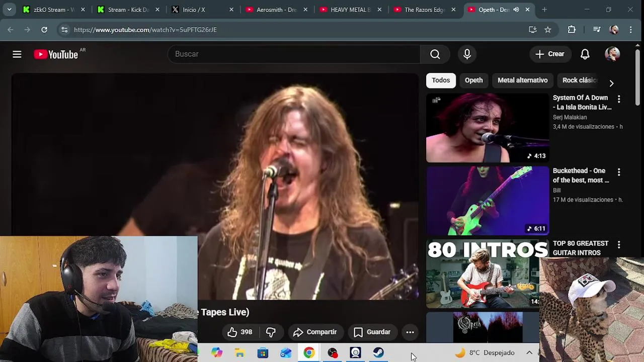This screenshot has height=362, width=644.
Task: Go back in browser history
Action: pos(11,30)
